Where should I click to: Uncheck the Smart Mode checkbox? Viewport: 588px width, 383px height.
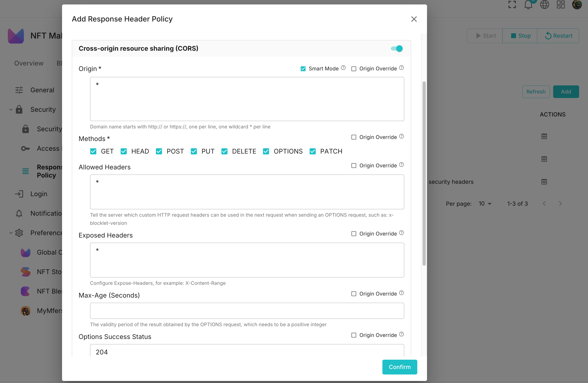303,69
